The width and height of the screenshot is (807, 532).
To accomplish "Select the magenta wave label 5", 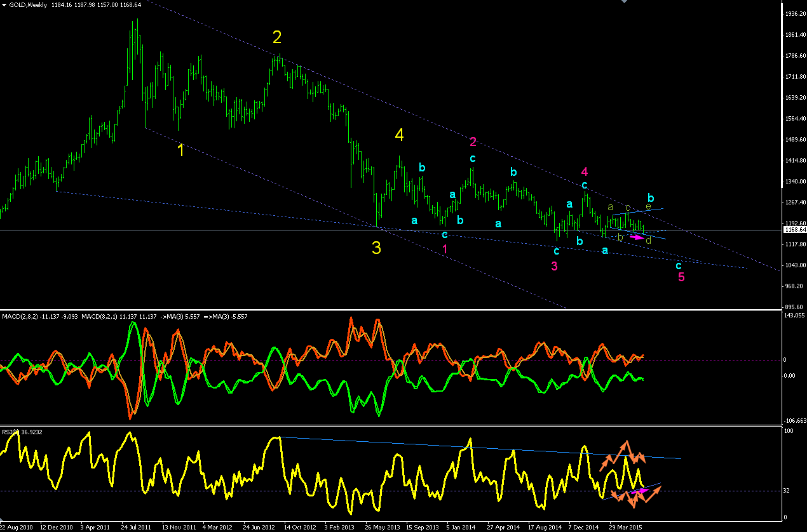I will pyautogui.click(x=681, y=277).
